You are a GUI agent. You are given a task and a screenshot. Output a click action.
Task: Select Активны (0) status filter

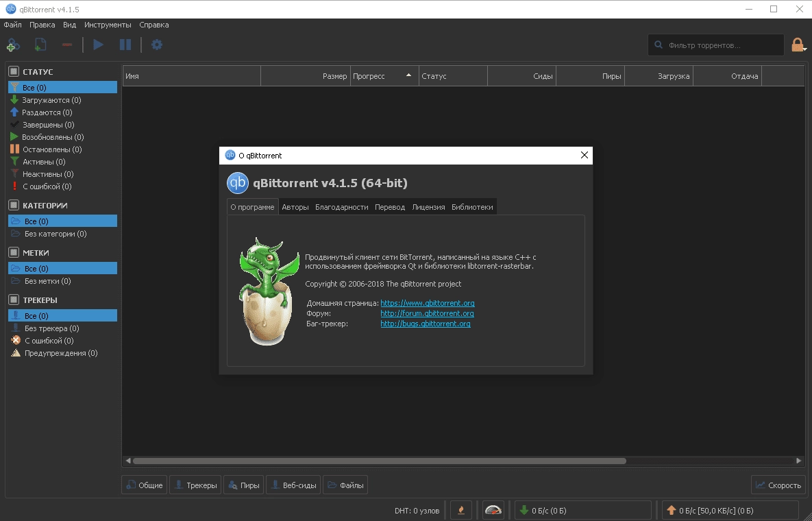62,162
